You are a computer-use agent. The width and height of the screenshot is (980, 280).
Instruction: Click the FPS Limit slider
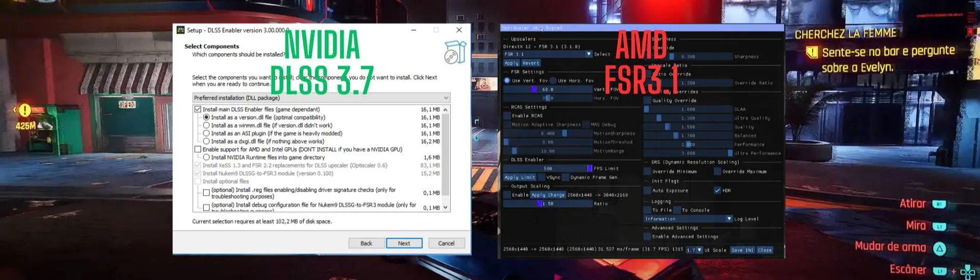[548, 169]
